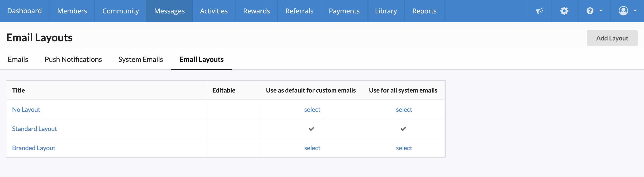Open the Standard Layout link
644x177 pixels.
point(34,129)
